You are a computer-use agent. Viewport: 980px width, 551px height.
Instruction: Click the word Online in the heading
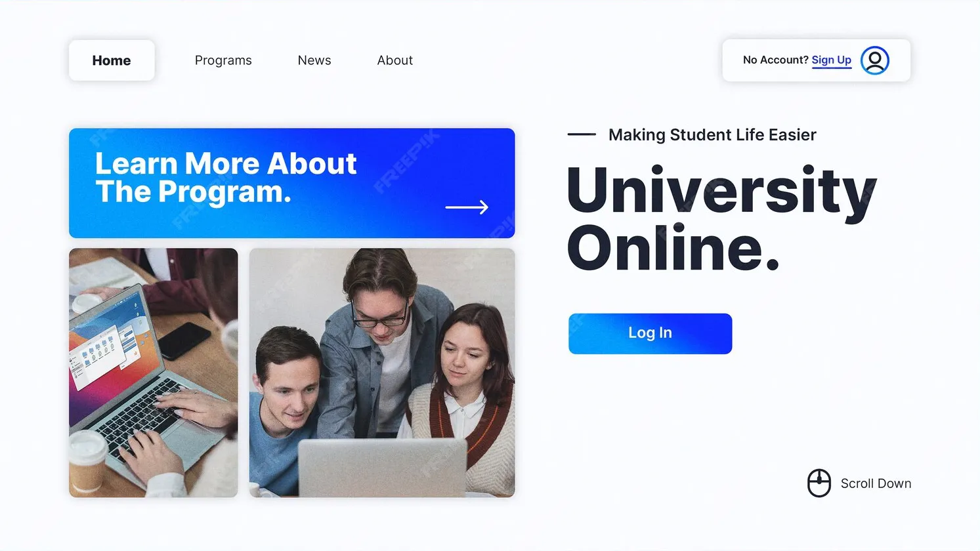(x=673, y=248)
